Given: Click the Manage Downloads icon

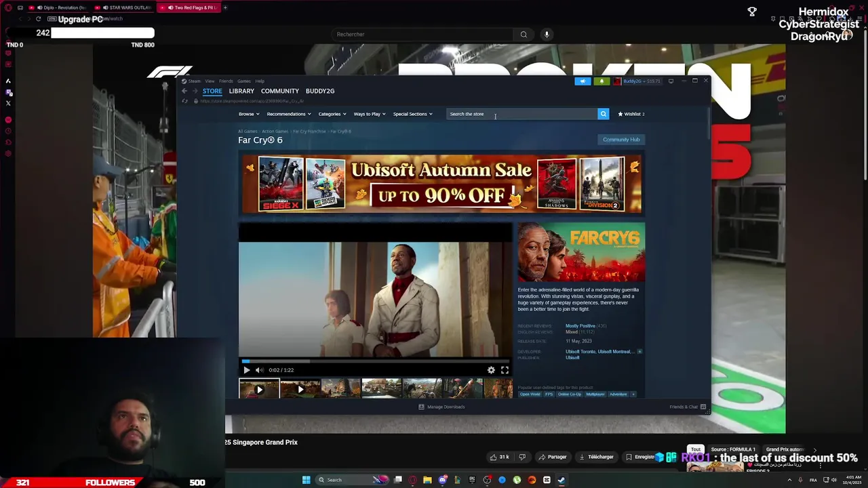Looking at the screenshot, I should (x=421, y=407).
